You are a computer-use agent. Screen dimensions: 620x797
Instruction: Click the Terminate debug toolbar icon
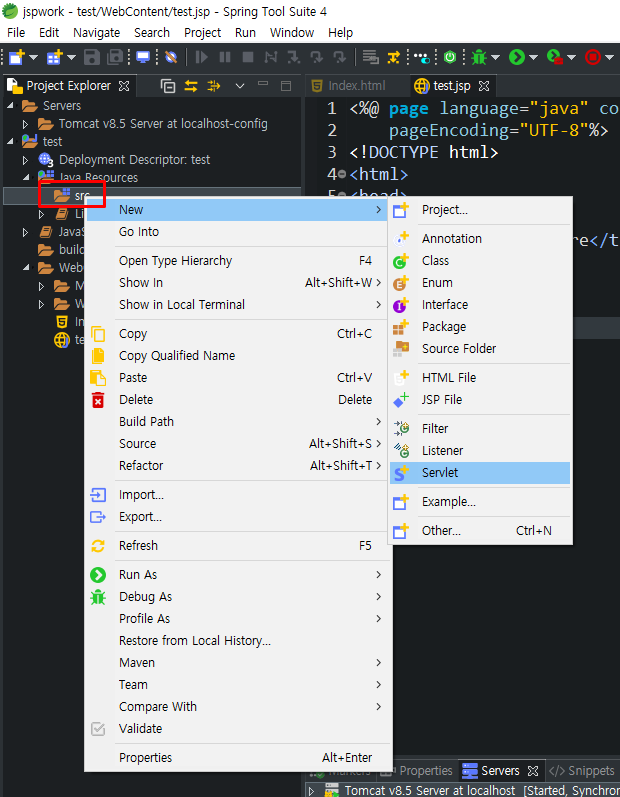coord(248,57)
